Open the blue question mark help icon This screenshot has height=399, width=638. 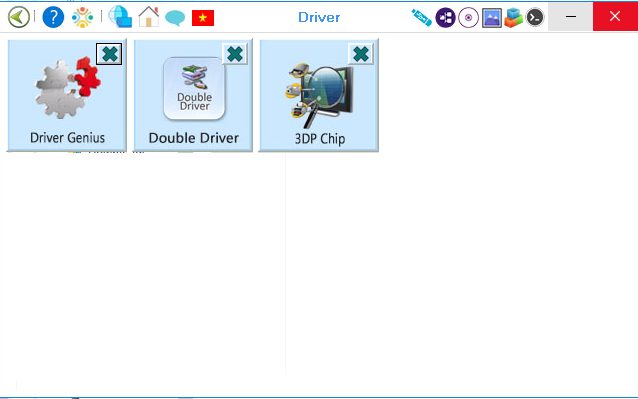tap(53, 17)
